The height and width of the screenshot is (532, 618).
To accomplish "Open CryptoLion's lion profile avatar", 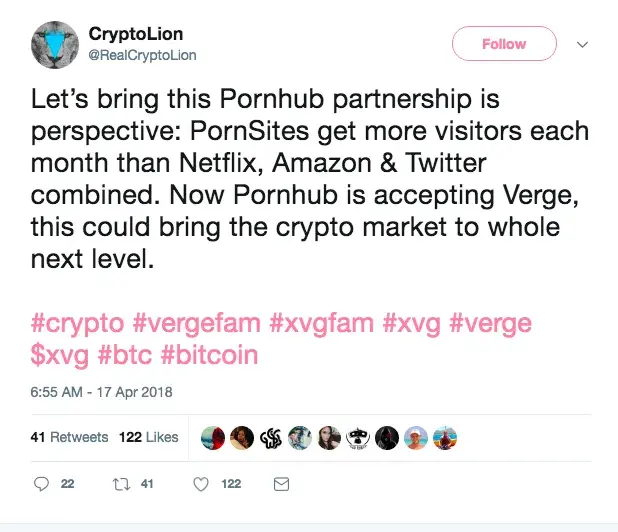I will coord(55,45).
